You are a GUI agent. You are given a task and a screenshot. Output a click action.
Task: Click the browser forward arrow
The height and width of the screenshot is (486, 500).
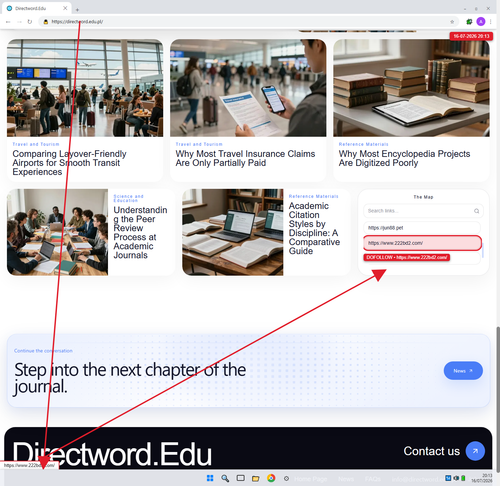19,22
